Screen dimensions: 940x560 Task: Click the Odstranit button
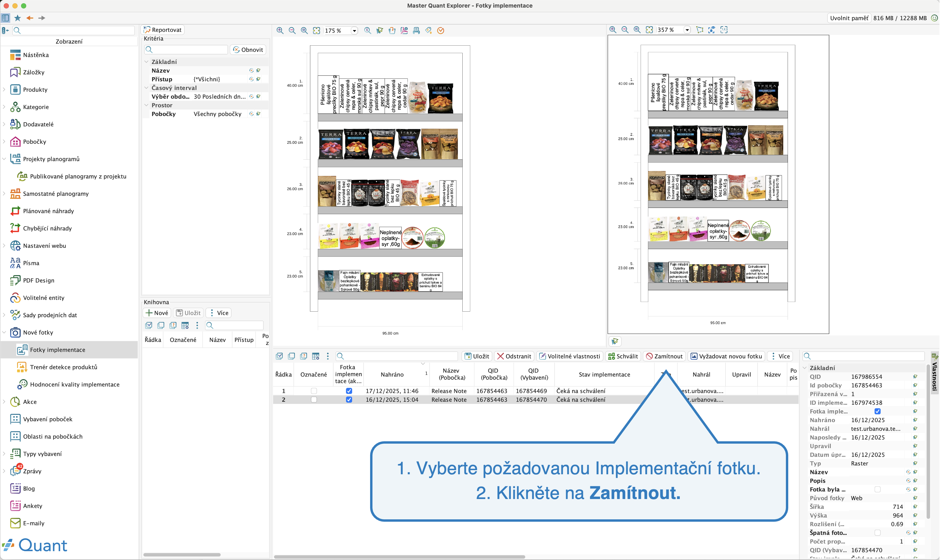(514, 356)
